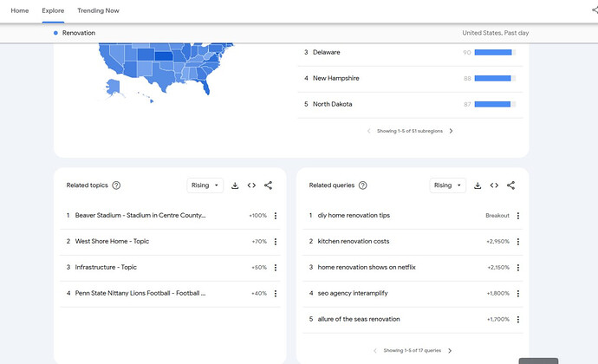Open help for Related topics
Viewport: 598px width, 364px height.
[116, 185]
